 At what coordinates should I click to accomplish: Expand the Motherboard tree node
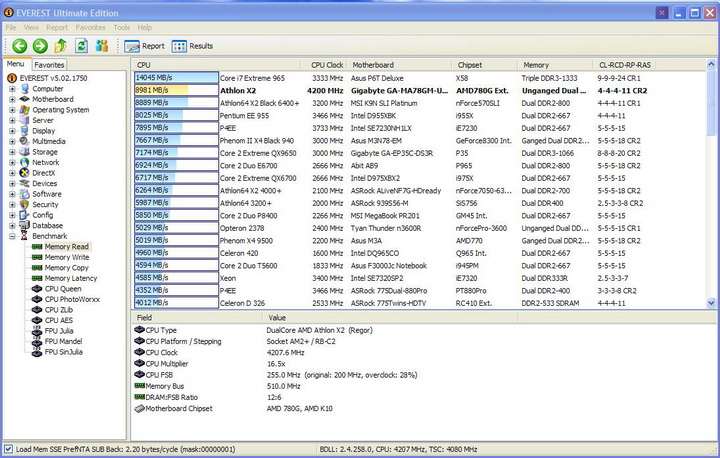pos(12,99)
